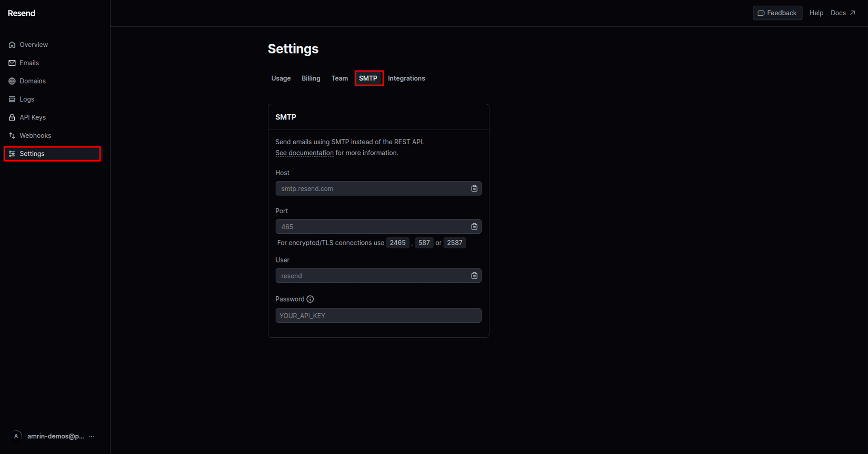This screenshot has height=454, width=868.
Task: Go to the Overview page
Action: [x=33, y=44]
